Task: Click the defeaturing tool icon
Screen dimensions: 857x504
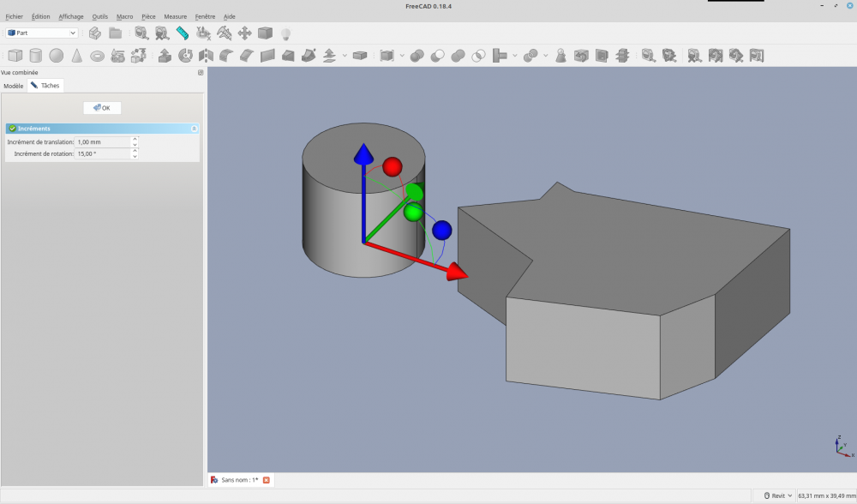Action: pos(581,55)
